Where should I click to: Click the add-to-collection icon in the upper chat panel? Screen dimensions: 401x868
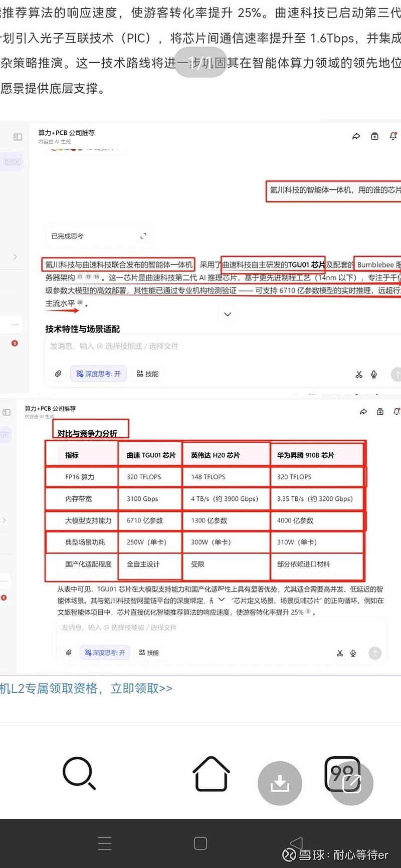[x=374, y=136]
